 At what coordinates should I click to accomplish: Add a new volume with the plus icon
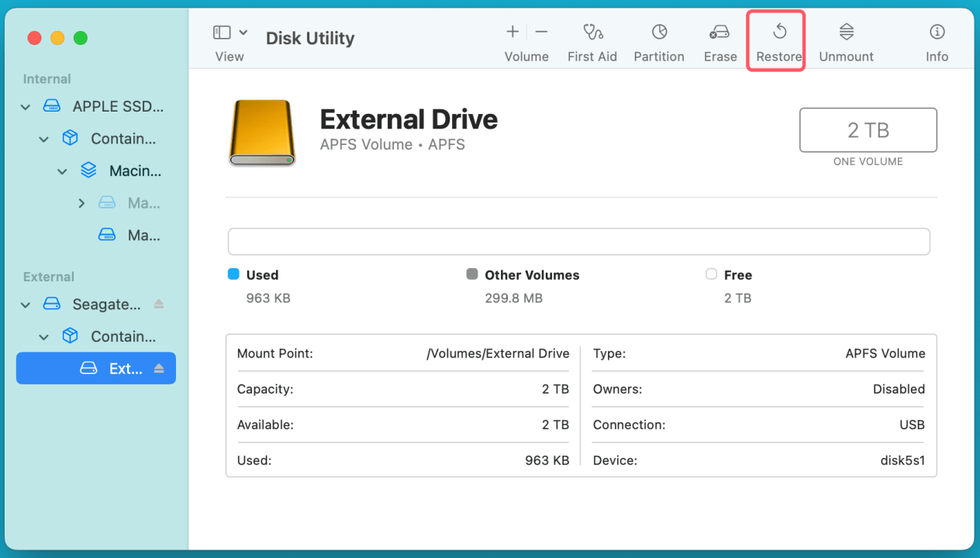tap(512, 32)
